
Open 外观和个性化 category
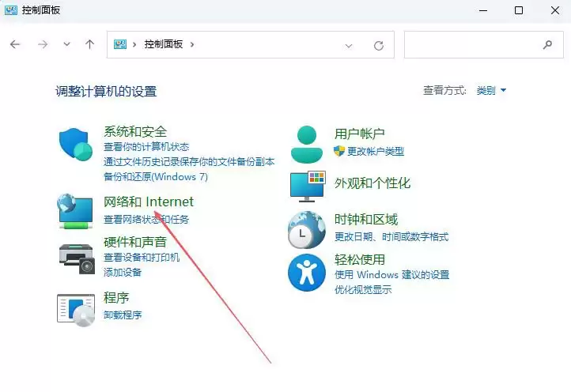click(372, 183)
